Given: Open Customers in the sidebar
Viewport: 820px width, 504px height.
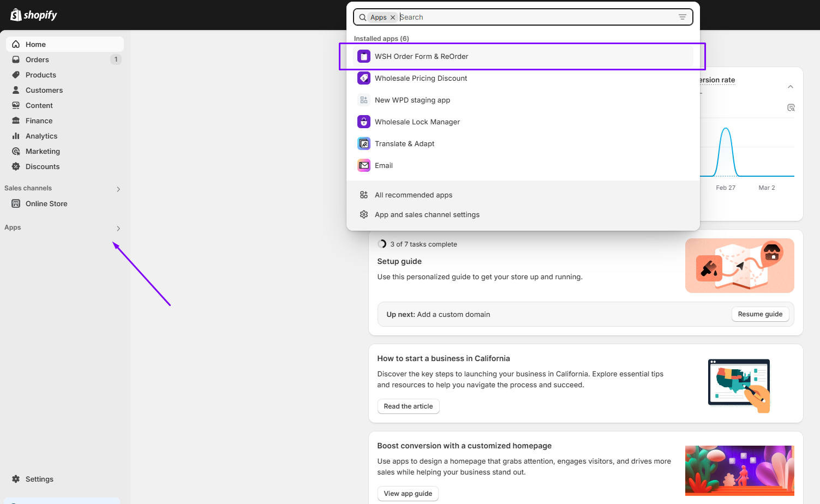Looking at the screenshot, I should [65, 90].
